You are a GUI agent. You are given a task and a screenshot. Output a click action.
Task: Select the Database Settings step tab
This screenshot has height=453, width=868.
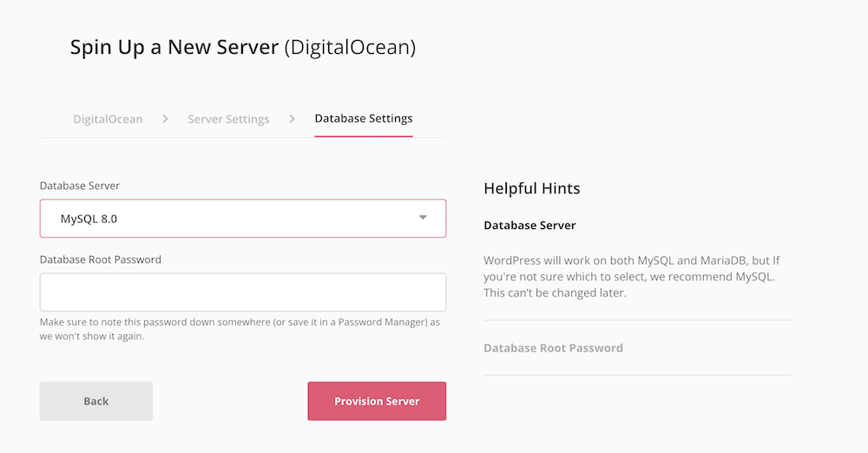coord(364,119)
